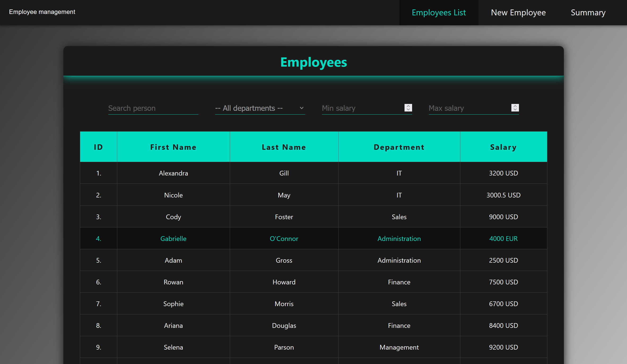Viewport: 627px width, 364px height.
Task: Focus the Search person field
Action: pyautogui.click(x=153, y=108)
